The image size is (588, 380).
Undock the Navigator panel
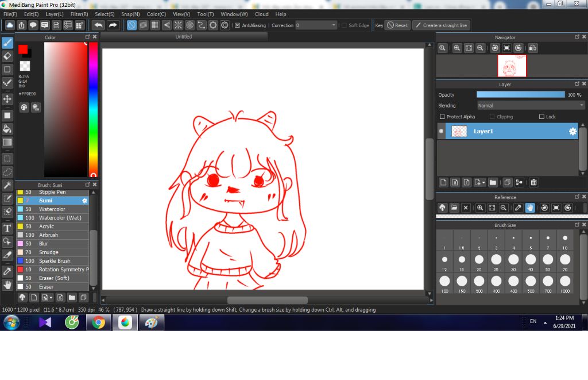[577, 37]
